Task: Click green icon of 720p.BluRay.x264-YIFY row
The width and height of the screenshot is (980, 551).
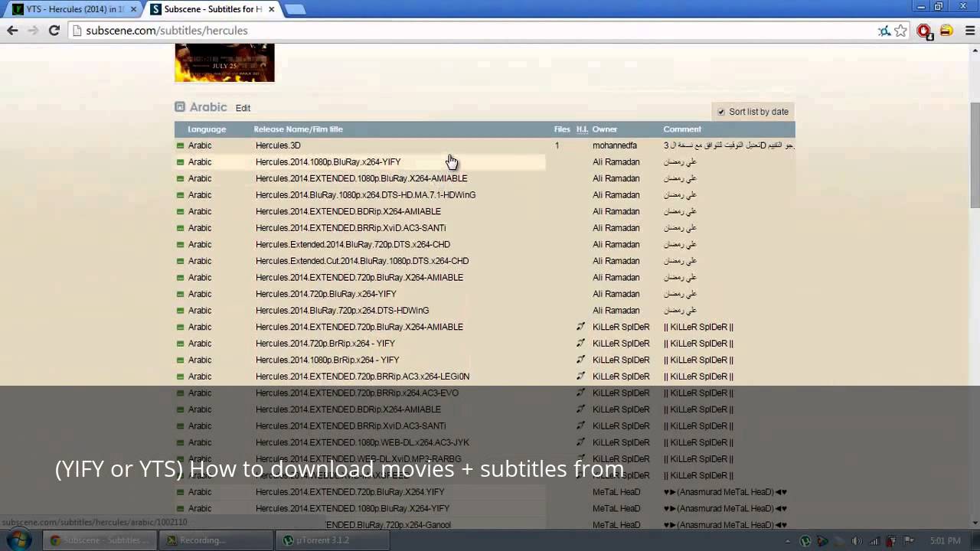Action: (x=181, y=294)
